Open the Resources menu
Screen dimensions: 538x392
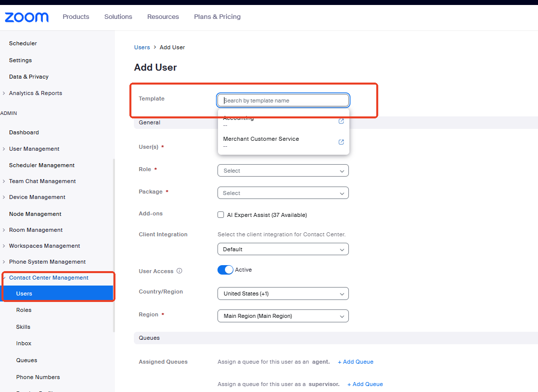click(163, 17)
